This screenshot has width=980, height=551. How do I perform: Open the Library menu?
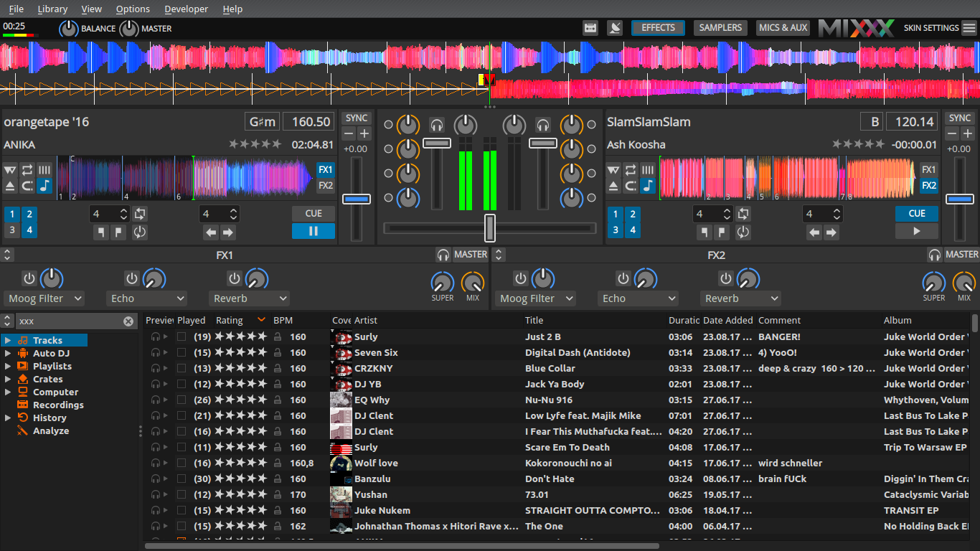pyautogui.click(x=52, y=9)
